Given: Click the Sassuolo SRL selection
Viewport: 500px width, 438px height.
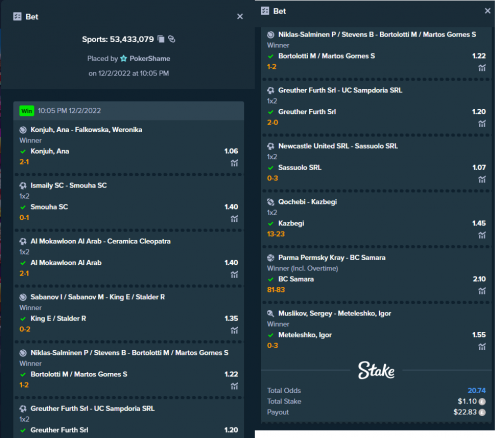Looking at the screenshot, I should [300, 168].
